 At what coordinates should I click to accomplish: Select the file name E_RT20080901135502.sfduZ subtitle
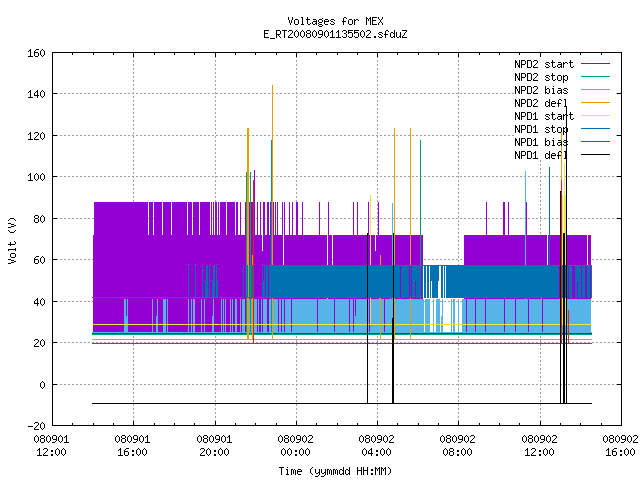[335, 34]
